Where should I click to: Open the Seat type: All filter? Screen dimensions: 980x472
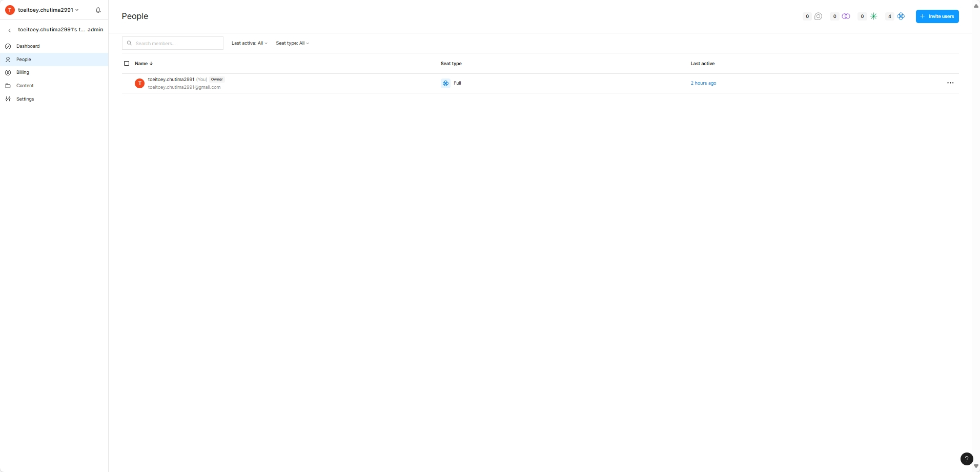tap(293, 43)
